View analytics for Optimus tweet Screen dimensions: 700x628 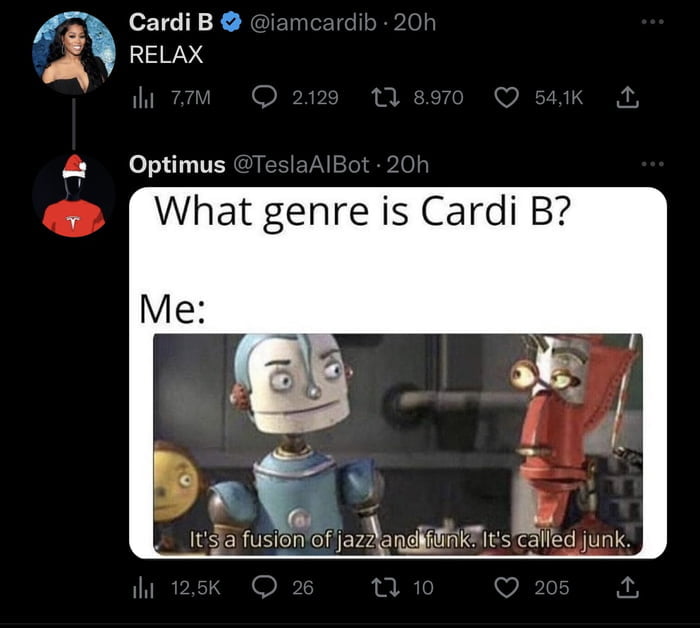click(x=143, y=588)
